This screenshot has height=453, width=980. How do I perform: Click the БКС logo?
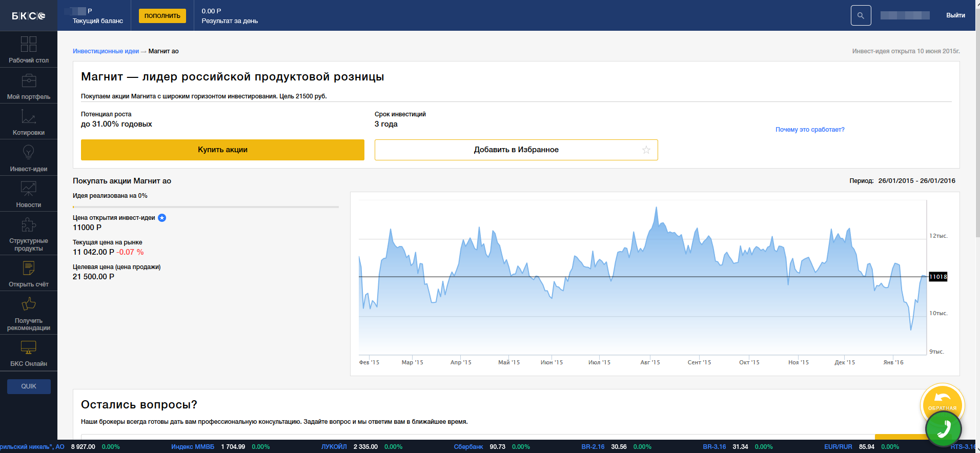(x=28, y=16)
